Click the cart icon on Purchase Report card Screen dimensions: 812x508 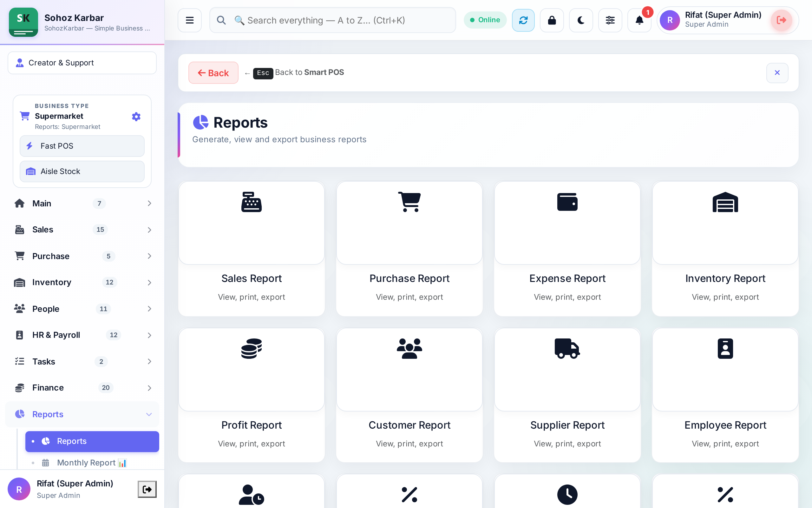[x=409, y=202]
